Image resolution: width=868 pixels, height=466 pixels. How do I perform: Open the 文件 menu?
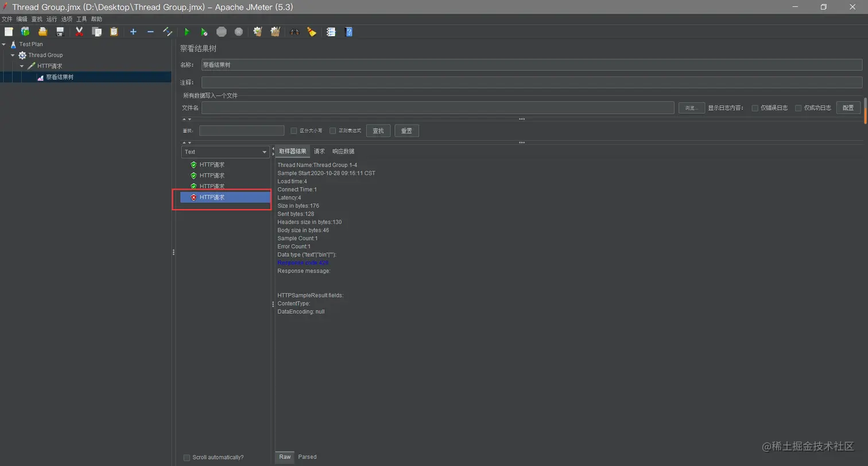point(7,19)
